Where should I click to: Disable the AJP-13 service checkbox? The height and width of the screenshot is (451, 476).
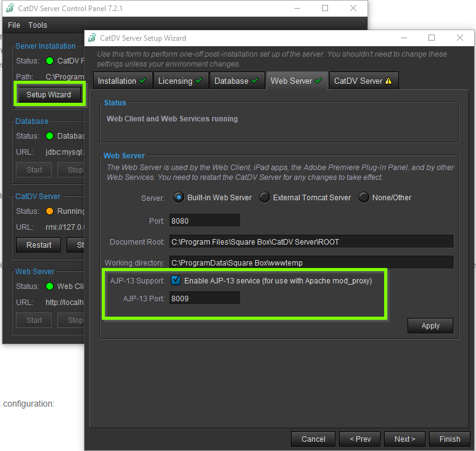pyautogui.click(x=176, y=281)
